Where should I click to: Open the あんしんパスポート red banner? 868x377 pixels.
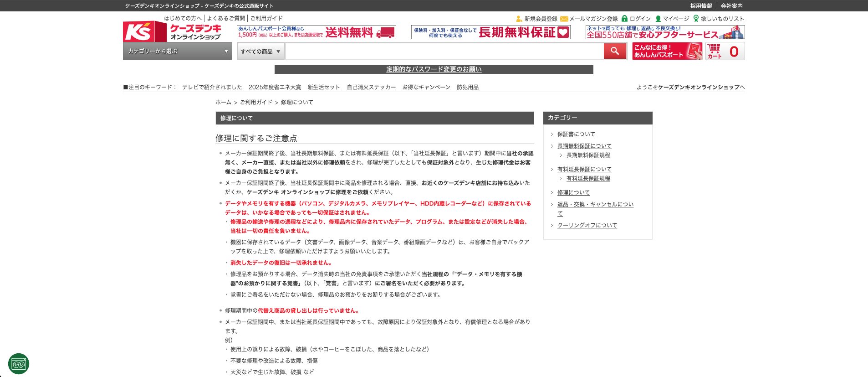click(x=667, y=51)
